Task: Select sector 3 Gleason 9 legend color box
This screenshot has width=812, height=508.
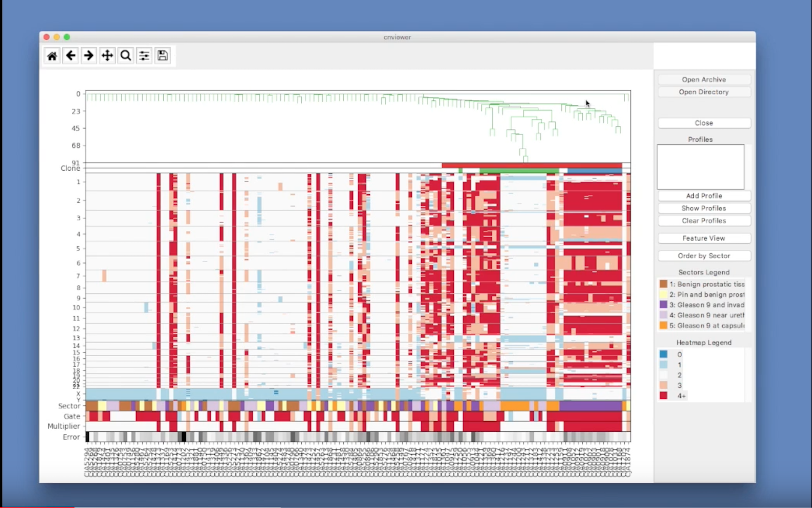Action: point(663,305)
